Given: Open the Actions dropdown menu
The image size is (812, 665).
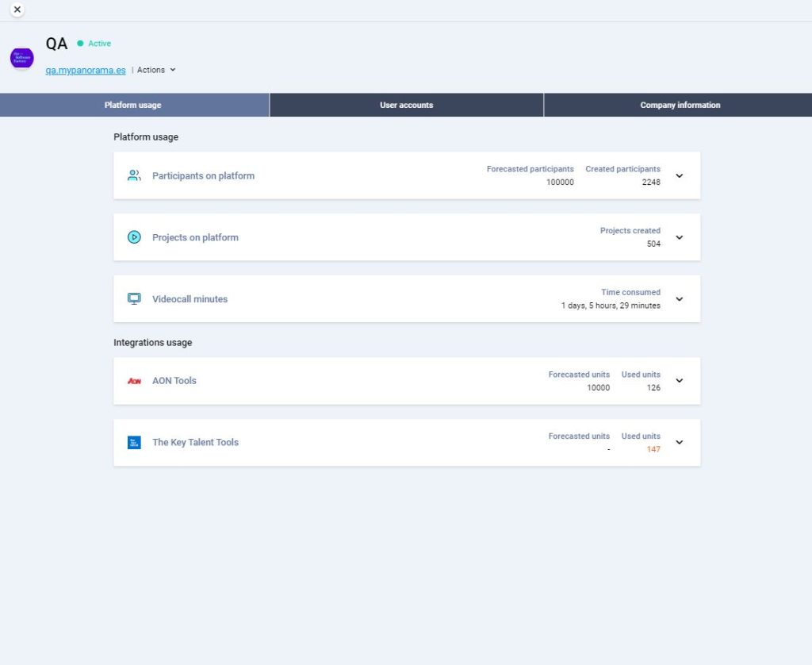Looking at the screenshot, I should pyautogui.click(x=155, y=70).
